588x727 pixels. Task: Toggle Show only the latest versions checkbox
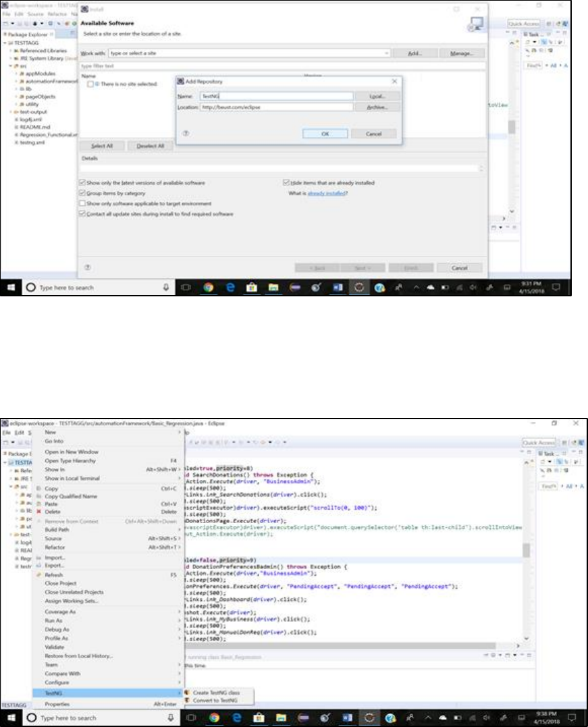click(x=82, y=183)
